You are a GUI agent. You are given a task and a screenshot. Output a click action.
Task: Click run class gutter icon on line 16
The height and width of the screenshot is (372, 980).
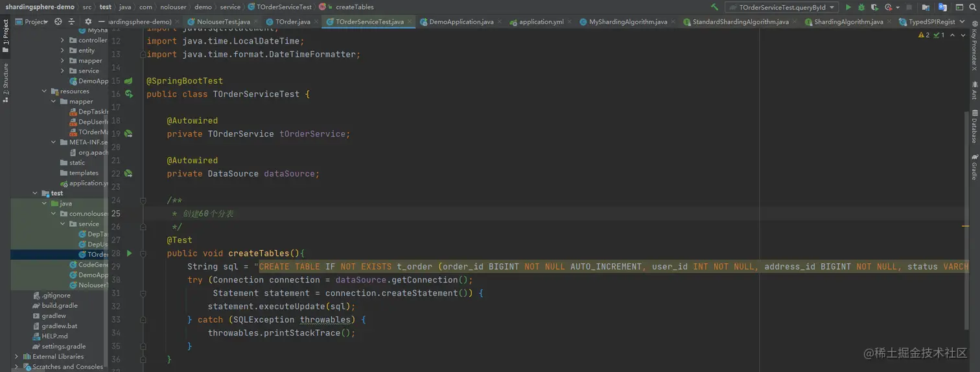click(x=129, y=94)
